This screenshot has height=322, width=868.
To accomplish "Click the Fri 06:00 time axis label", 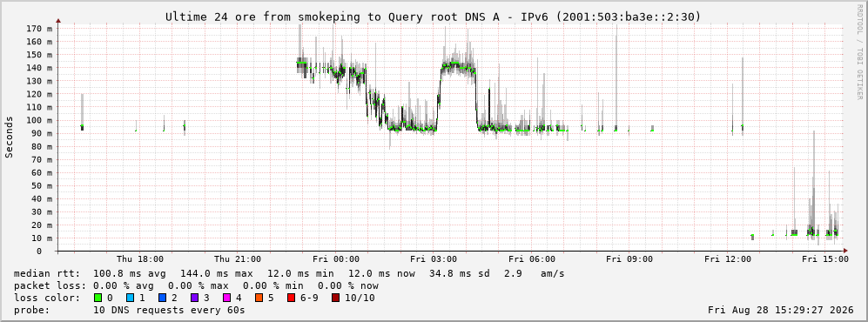I will [532, 259].
